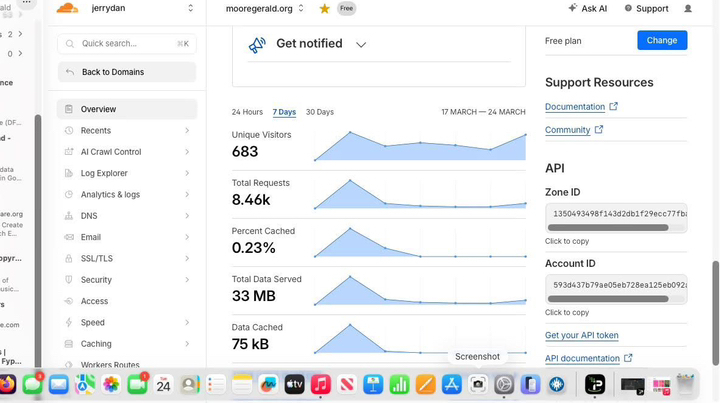Screen dimensions: 720x403
Task: Click the Support help icon
Action: 628,8
